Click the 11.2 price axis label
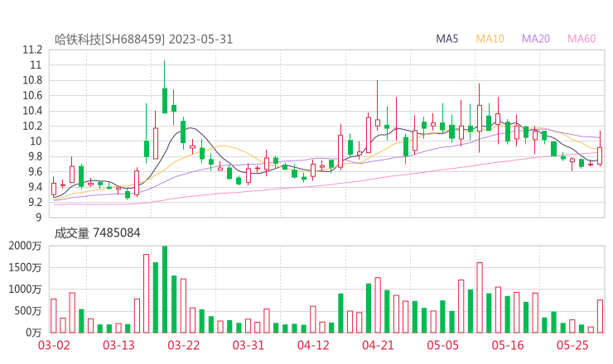 (x=32, y=50)
